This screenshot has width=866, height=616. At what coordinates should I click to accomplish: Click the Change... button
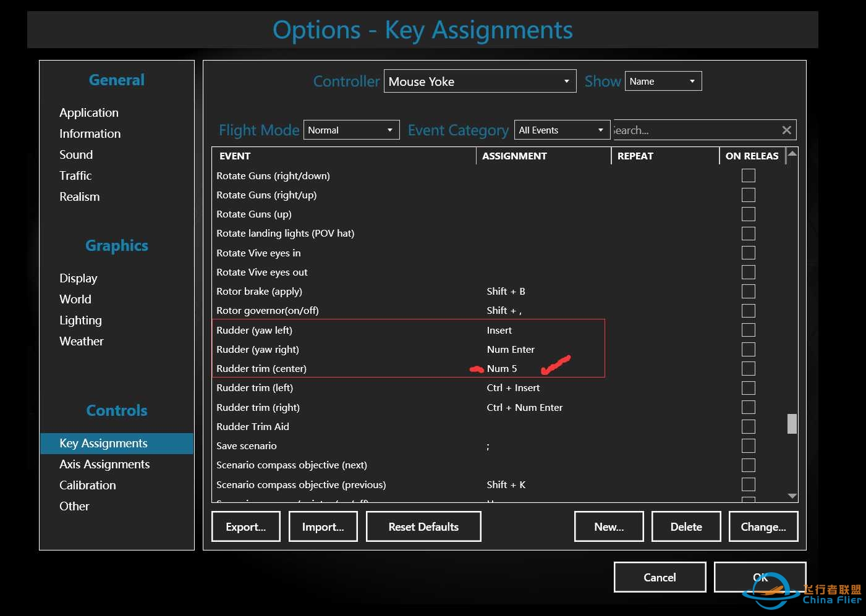[763, 527]
